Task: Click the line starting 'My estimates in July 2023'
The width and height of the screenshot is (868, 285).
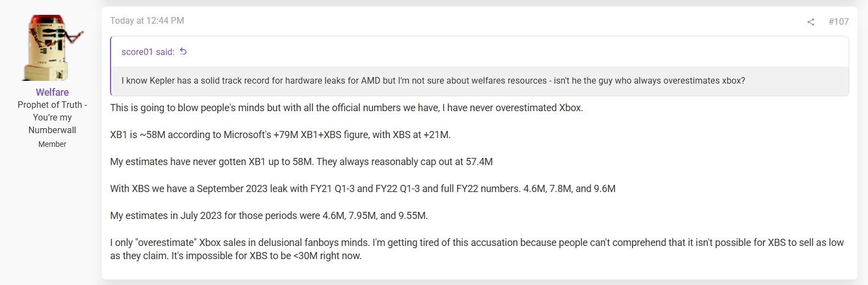Action: (x=269, y=216)
